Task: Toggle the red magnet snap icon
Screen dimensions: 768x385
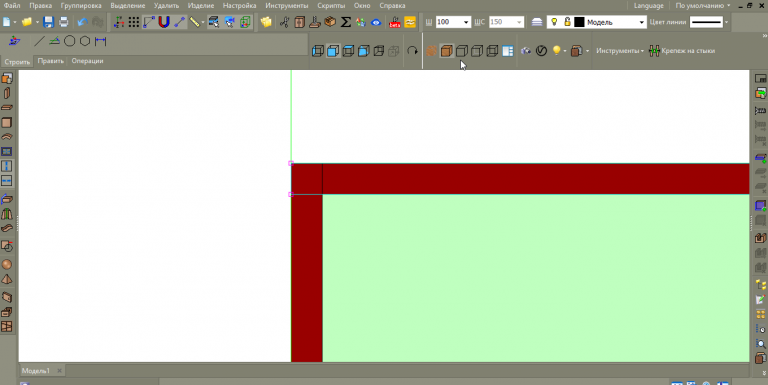Action: pos(164,22)
